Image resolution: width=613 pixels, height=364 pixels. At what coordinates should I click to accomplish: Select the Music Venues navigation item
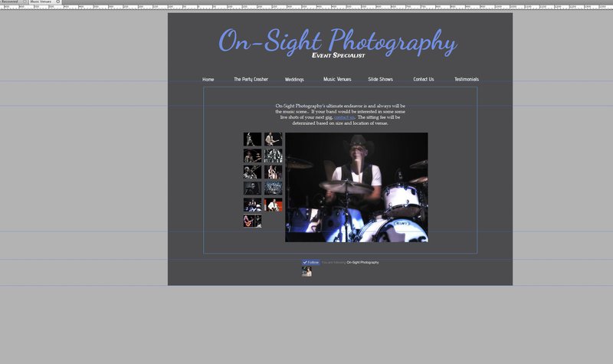click(337, 80)
